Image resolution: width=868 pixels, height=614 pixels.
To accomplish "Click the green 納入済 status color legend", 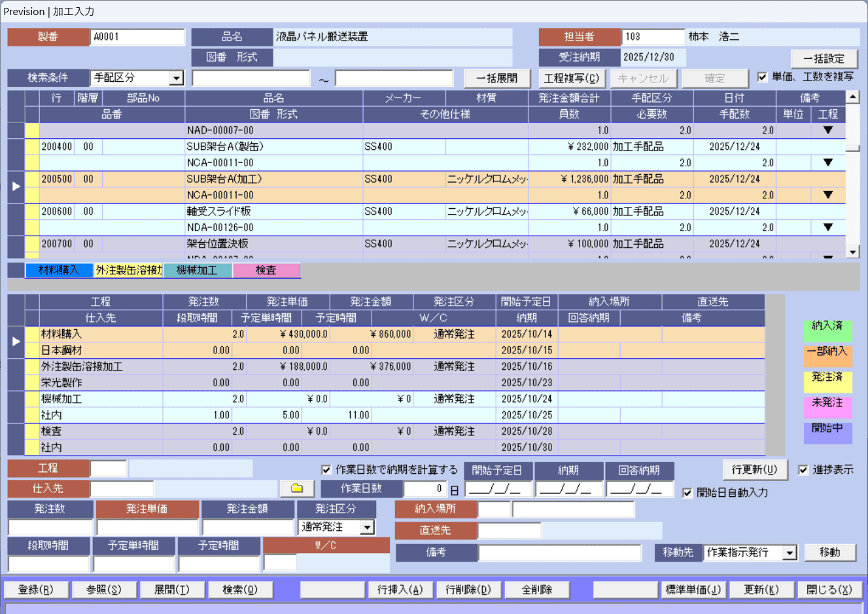I will pos(827,331).
